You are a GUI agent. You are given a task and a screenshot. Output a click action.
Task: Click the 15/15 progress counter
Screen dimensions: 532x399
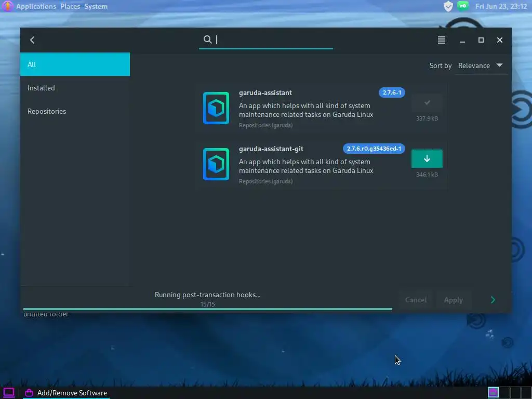point(208,304)
